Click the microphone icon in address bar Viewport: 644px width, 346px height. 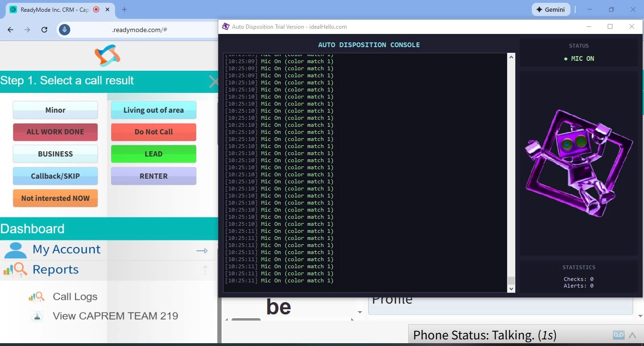(x=65, y=30)
